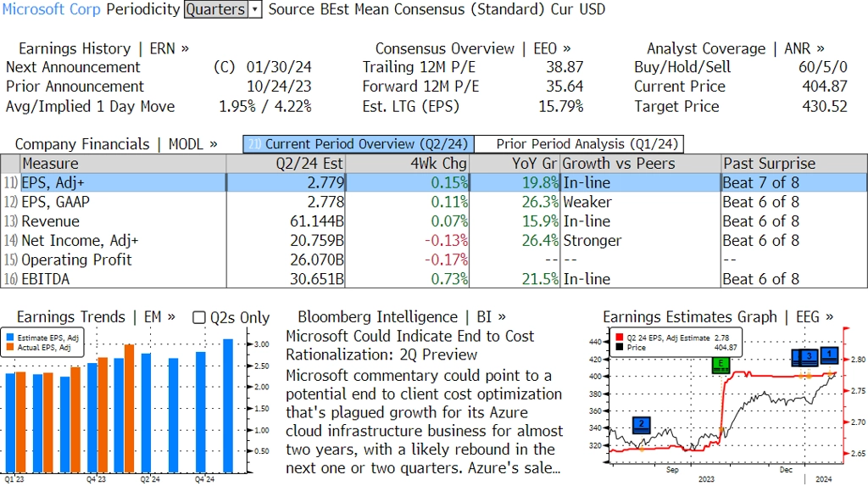868x486 pixels.
Task: Click the blue marker numbered 2 on graph
Action: [x=641, y=425]
